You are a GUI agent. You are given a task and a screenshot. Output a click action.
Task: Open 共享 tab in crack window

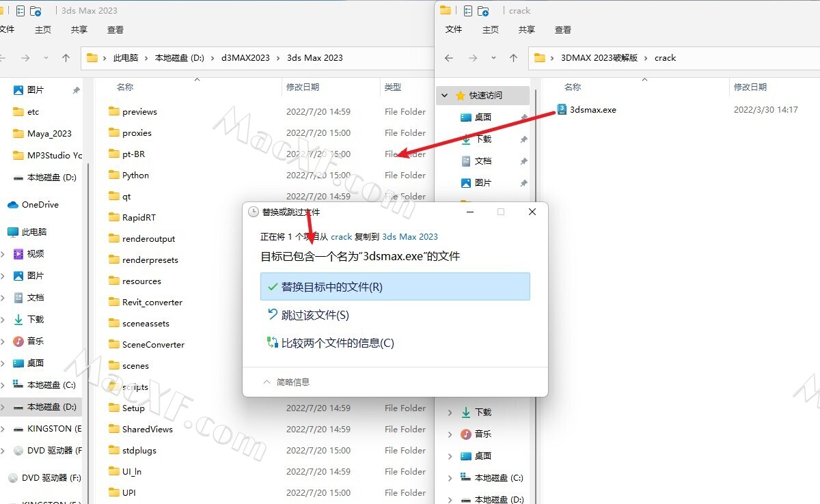click(526, 29)
